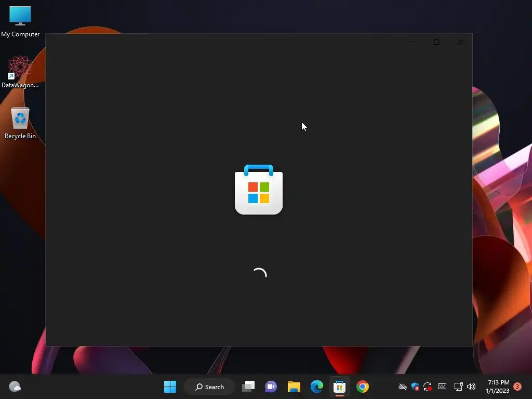Launch the Teams Chat taskbar icon

(x=271, y=387)
